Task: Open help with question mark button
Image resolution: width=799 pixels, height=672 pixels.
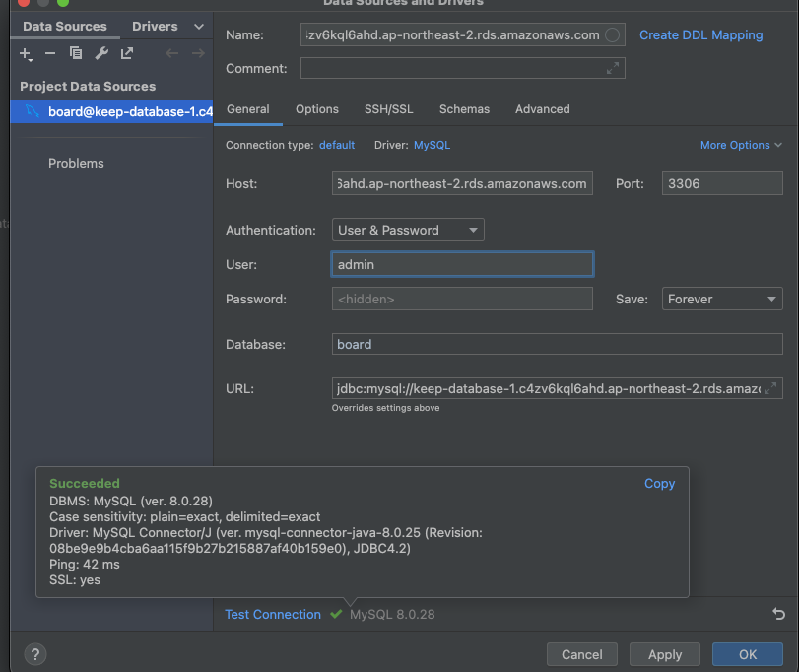Action: (x=35, y=654)
